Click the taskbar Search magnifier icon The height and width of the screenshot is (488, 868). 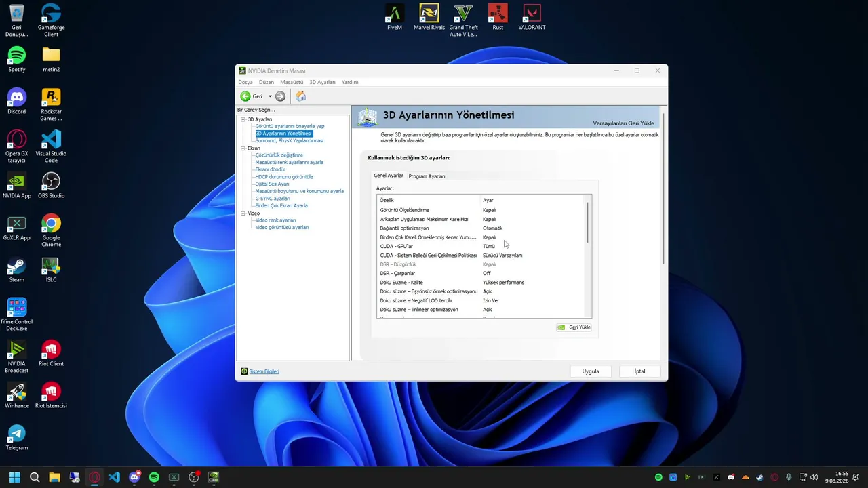coord(35,477)
